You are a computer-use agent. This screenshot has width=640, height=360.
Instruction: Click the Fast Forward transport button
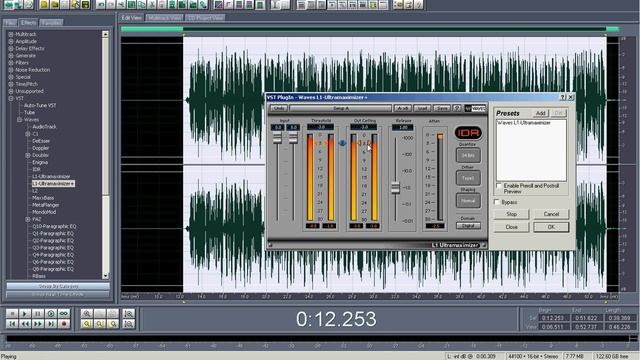click(38, 324)
